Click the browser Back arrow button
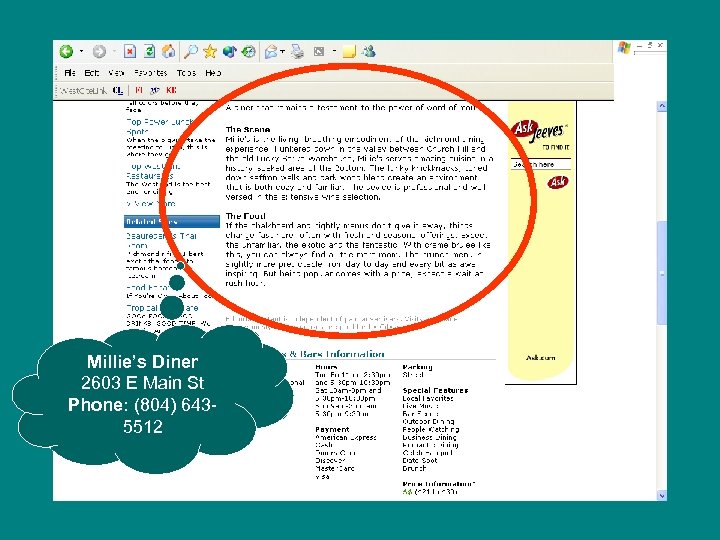The image size is (720, 540). tap(67, 51)
